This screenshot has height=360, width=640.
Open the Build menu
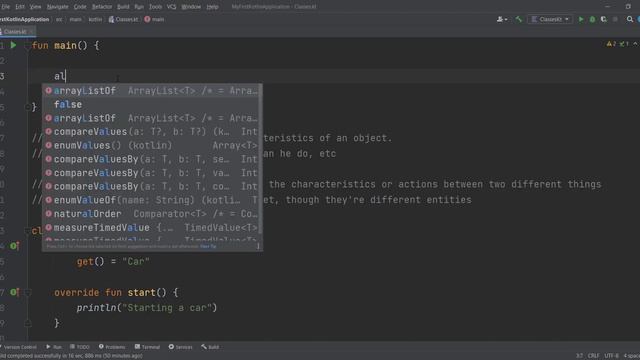tap(123, 7)
